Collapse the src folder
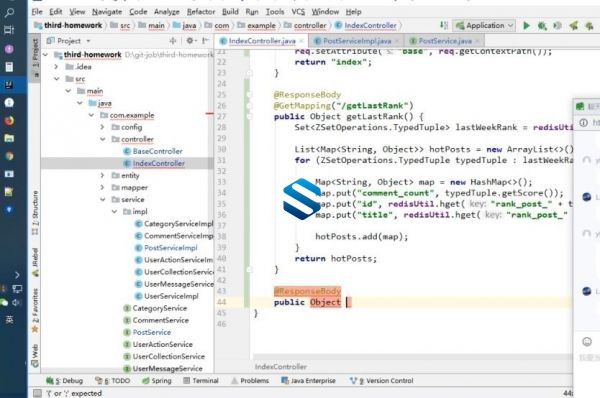 [57, 79]
